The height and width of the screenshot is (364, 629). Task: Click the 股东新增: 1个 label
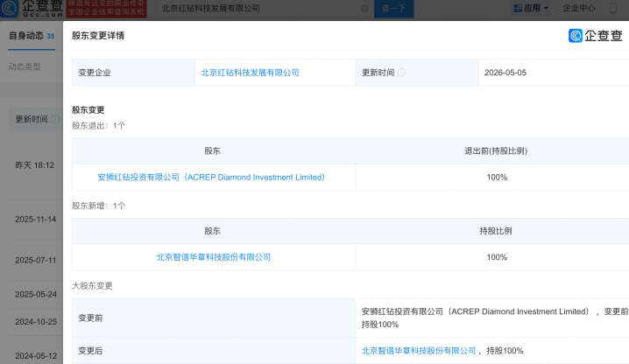pos(99,206)
